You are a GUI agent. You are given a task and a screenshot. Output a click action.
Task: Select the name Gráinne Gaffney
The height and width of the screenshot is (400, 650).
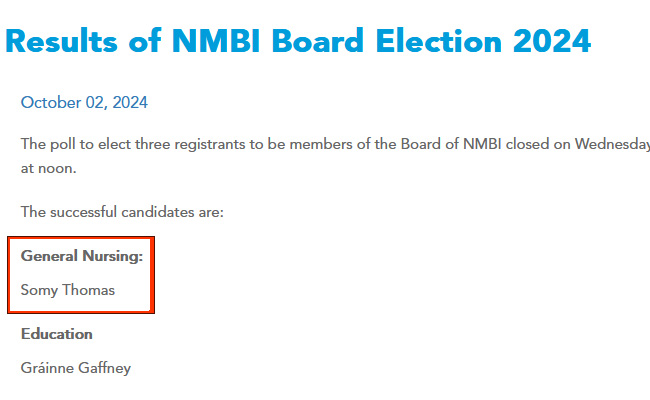click(x=76, y=368)
